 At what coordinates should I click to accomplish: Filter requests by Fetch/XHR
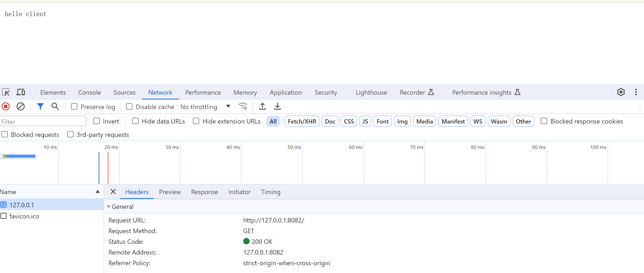tap(302, 121)
